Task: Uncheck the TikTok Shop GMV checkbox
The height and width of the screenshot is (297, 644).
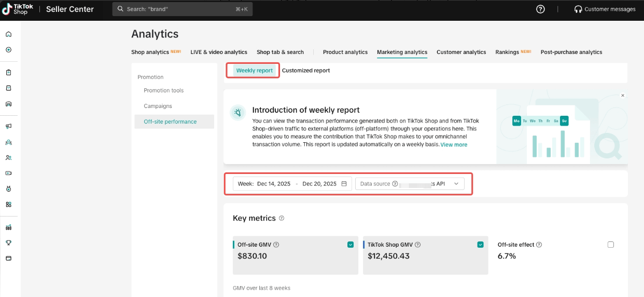Action: (x=480, y=245)
